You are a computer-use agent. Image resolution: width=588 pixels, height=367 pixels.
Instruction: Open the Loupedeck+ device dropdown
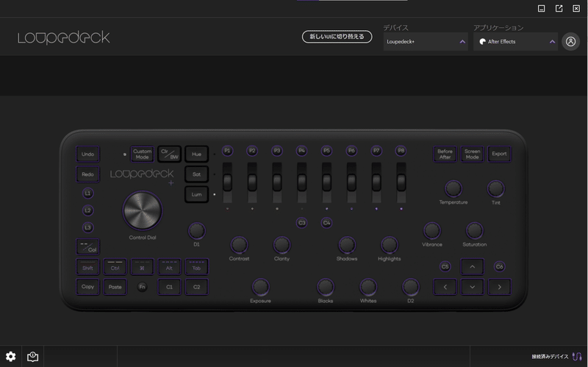click(426, 42)
